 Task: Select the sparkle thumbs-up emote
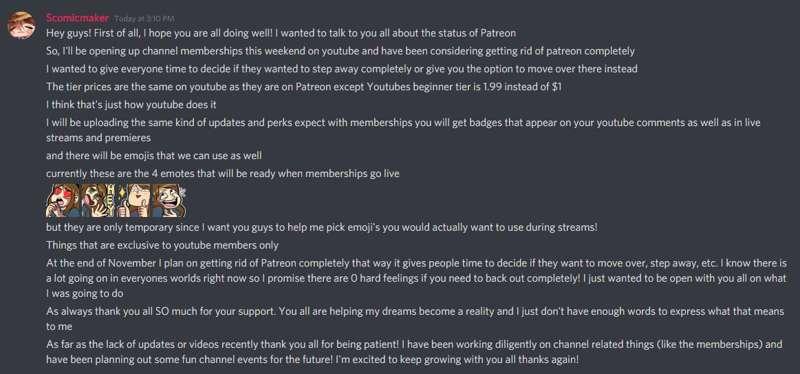(134, 201)
